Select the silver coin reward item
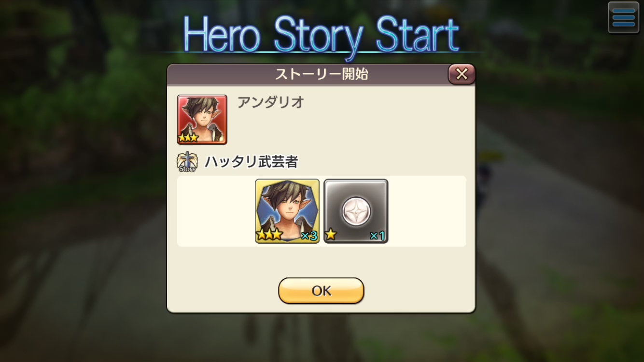644x362 pixels. pos(356,211)
